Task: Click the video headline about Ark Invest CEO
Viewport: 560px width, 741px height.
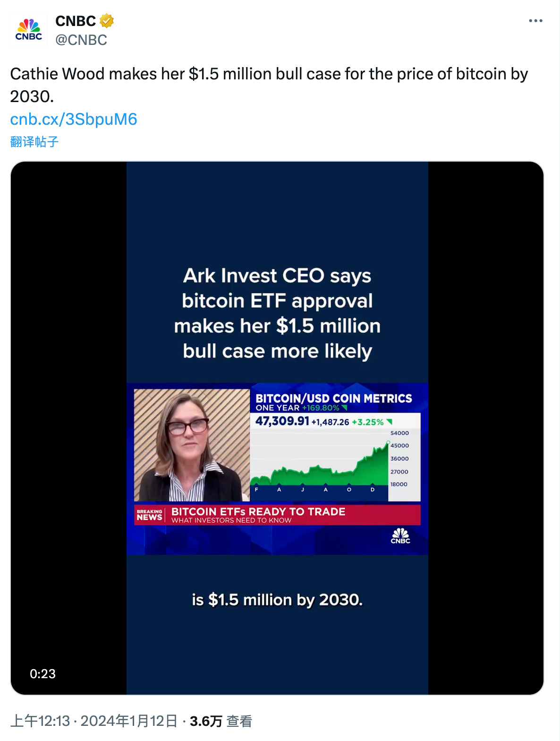Action: pyautogui.click(x=277, y=313)
